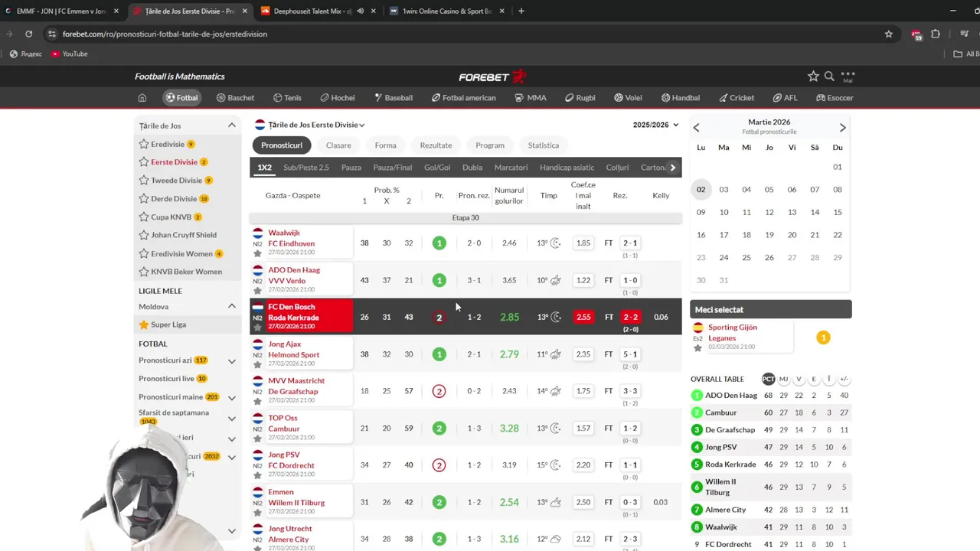Screen dimensions: 980x551
Task: Switch to the Statistica tab
Action: (544, 145)
